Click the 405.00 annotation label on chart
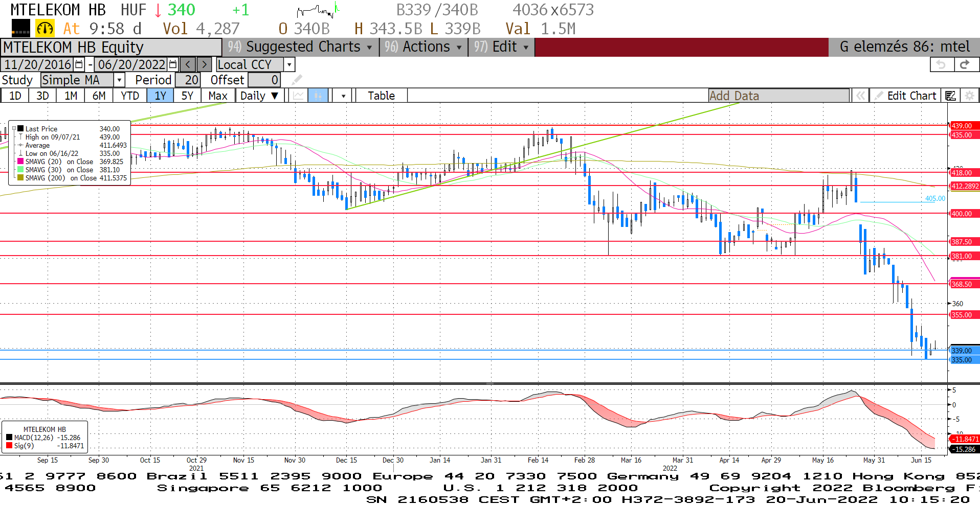Screen dimensions: 980x528 [935, 198]
